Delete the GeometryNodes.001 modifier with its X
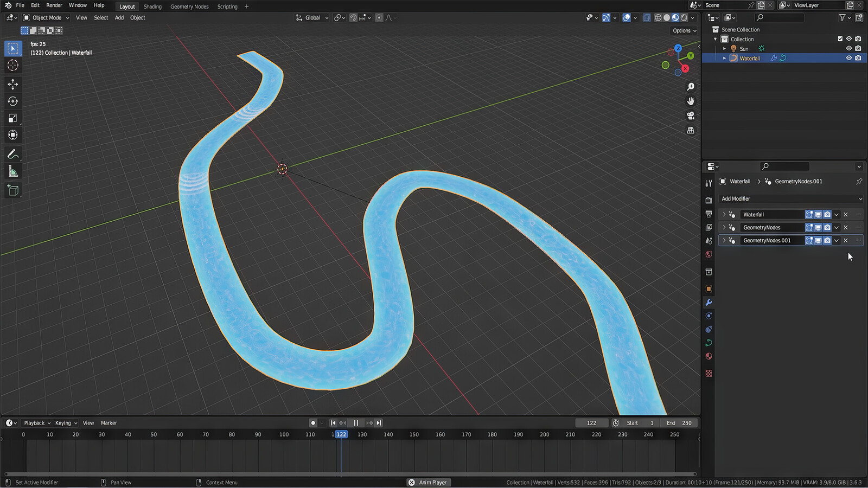868x488 pixels. (845, 240)
